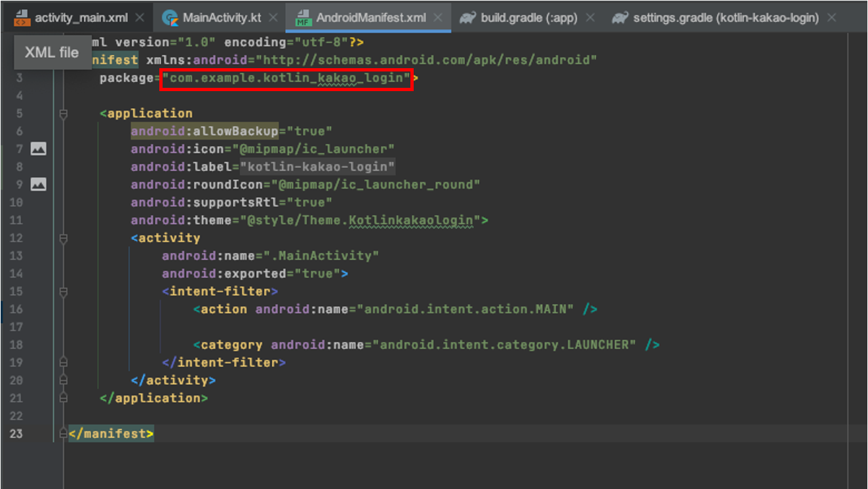Image resolution: width=868 pixels, height=489 pixels.
Task: Click the "kotlin-kakao-login" label value
Action: 317,166
